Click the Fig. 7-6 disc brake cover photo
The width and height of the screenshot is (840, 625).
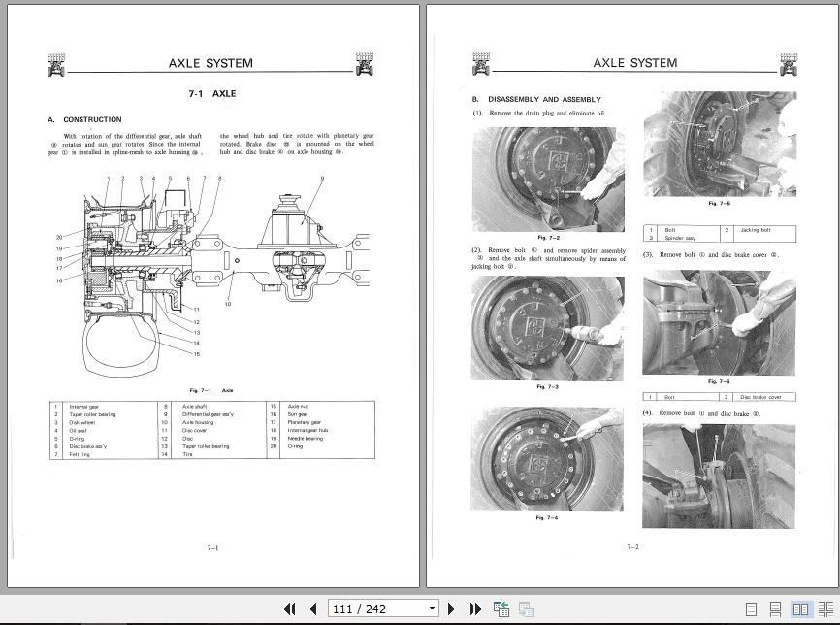719,322
